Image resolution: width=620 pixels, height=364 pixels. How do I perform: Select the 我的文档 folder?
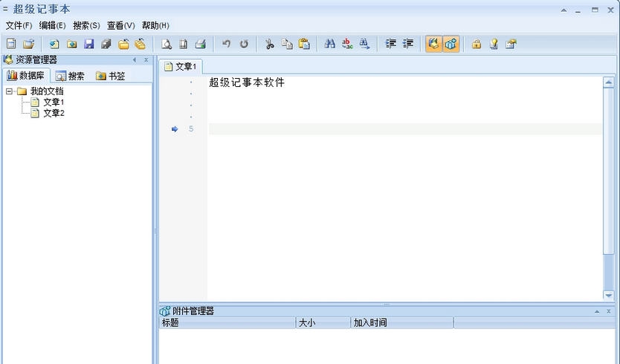pyautogui.click(x=47, y=91)
